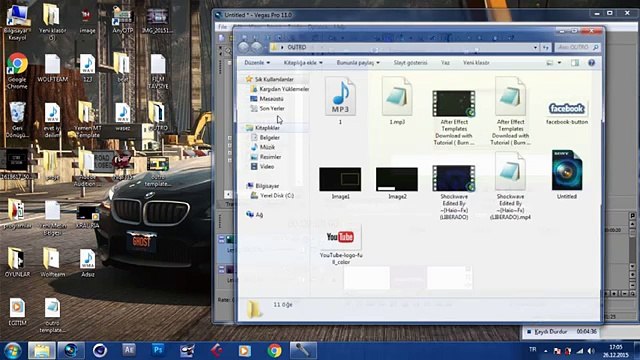640x360 pixels.
Task: Open Google Chrome from the taskbar
Action: tap(274, 351)
